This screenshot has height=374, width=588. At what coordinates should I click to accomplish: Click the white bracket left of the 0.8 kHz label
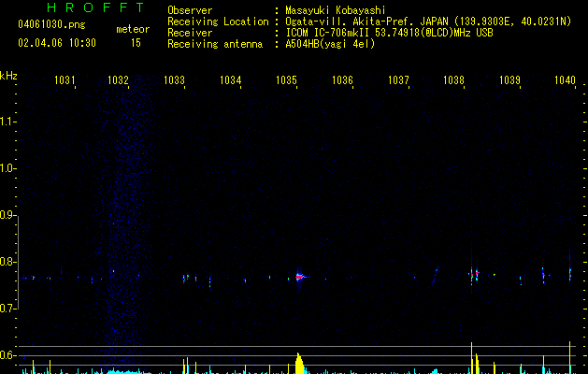18,263
